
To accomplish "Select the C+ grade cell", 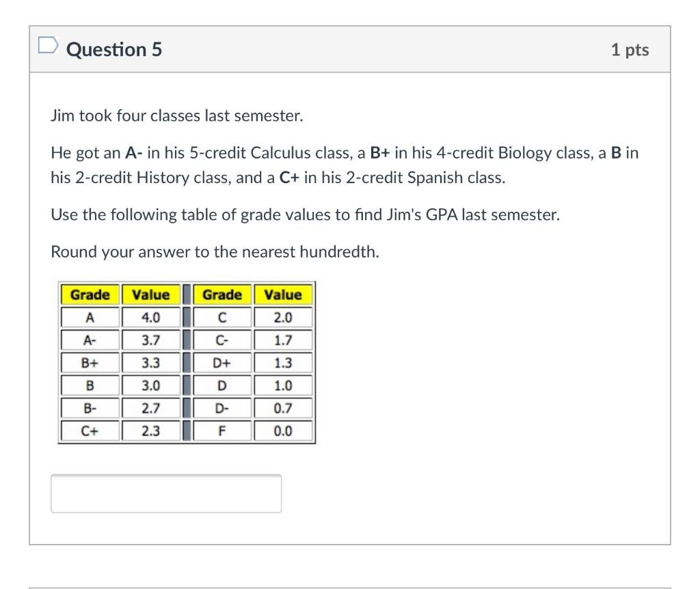I will tap(90, 430).
